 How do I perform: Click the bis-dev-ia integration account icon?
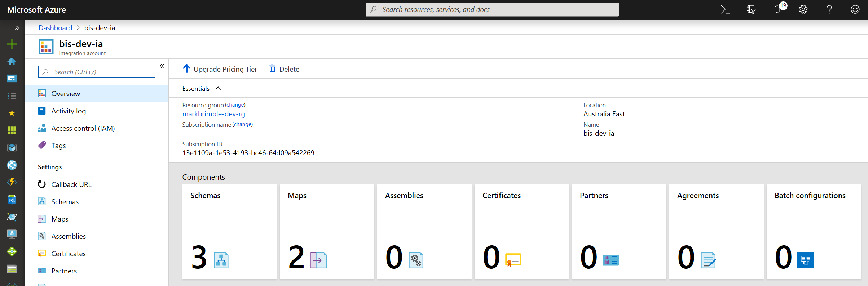click(x=46, y=47)
